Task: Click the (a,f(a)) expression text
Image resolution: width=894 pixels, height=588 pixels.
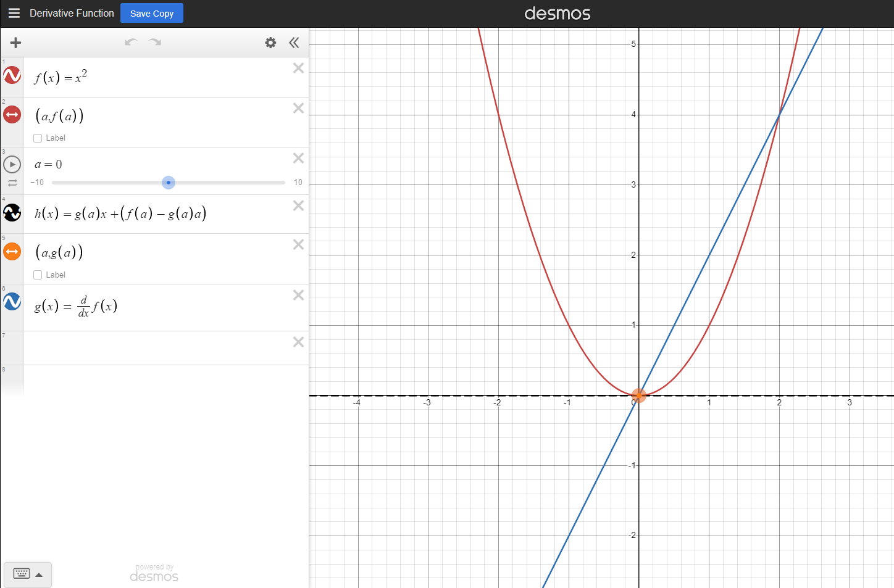Action: point(59,116)
